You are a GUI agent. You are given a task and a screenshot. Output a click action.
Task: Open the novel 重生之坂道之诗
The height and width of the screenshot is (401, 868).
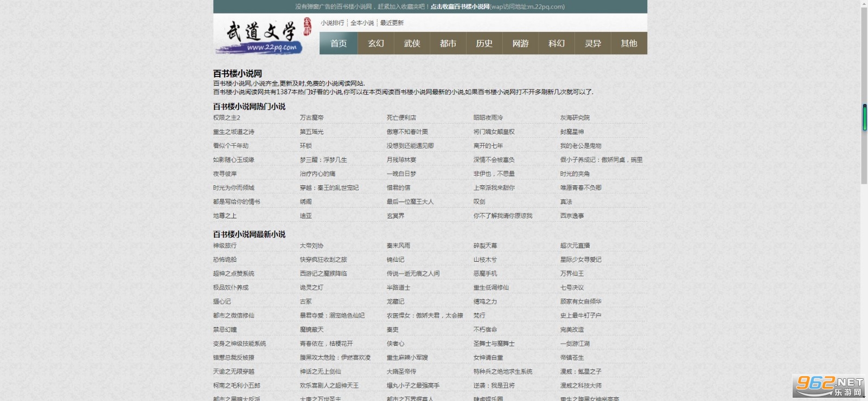[x=234, y=132]
